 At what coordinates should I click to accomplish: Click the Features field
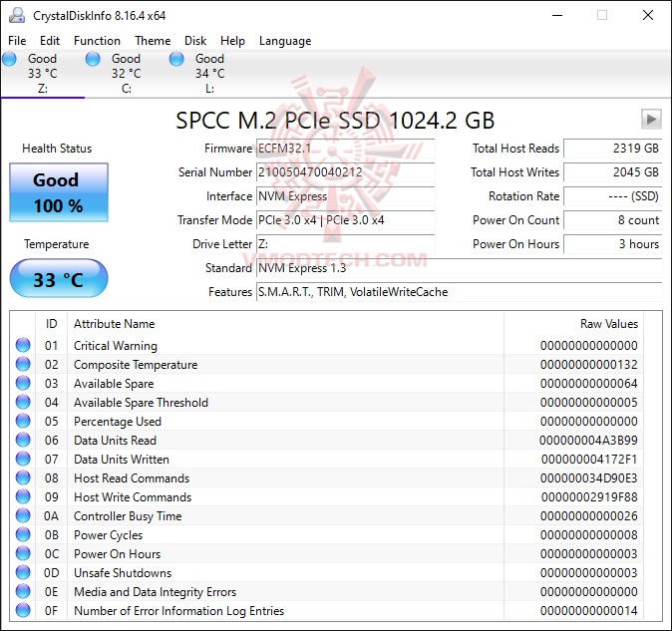460,292
